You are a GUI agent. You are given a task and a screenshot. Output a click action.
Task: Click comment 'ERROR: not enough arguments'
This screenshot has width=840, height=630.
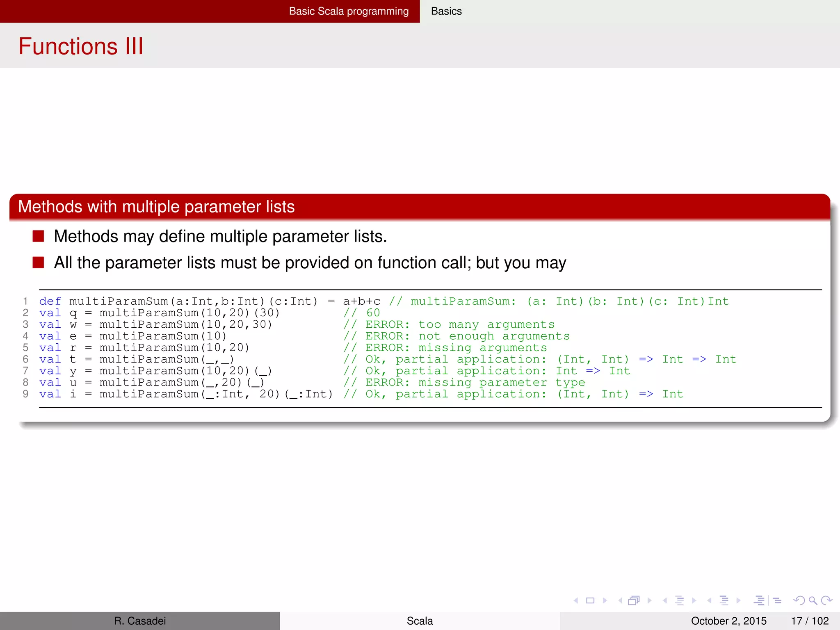pos(468,336)
